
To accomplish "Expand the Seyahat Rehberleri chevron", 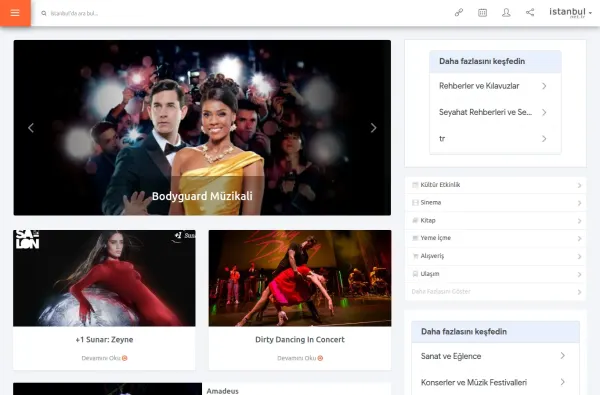I will coord(544,113).
